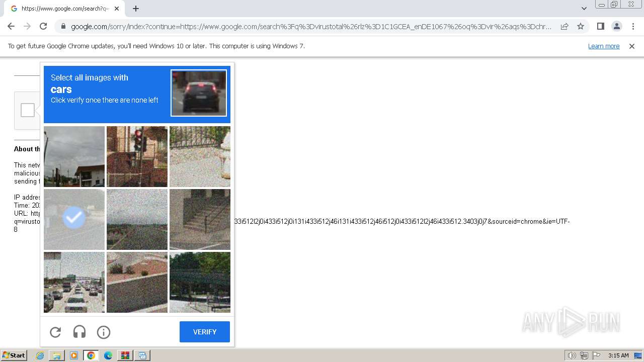Open the Chrome profile menu
The height and width of the screenshot is (362, 644).
pos(616,26)
